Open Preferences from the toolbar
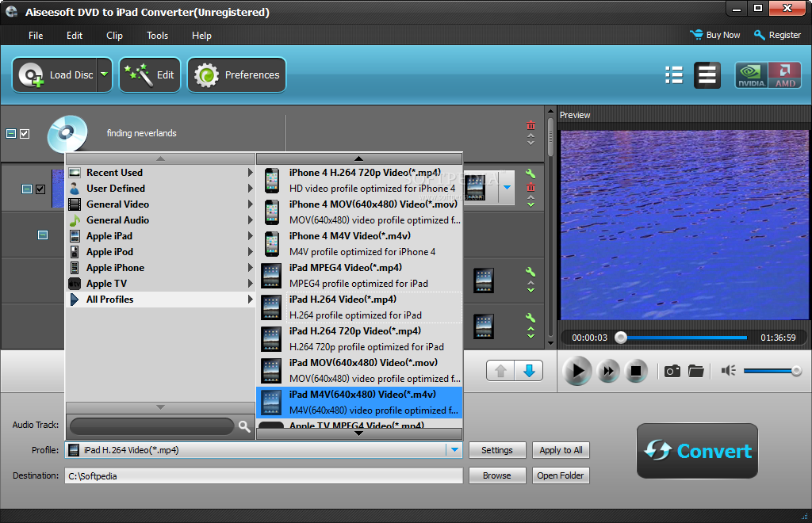The width and height of the screenshot is (812, 523). 236,75
